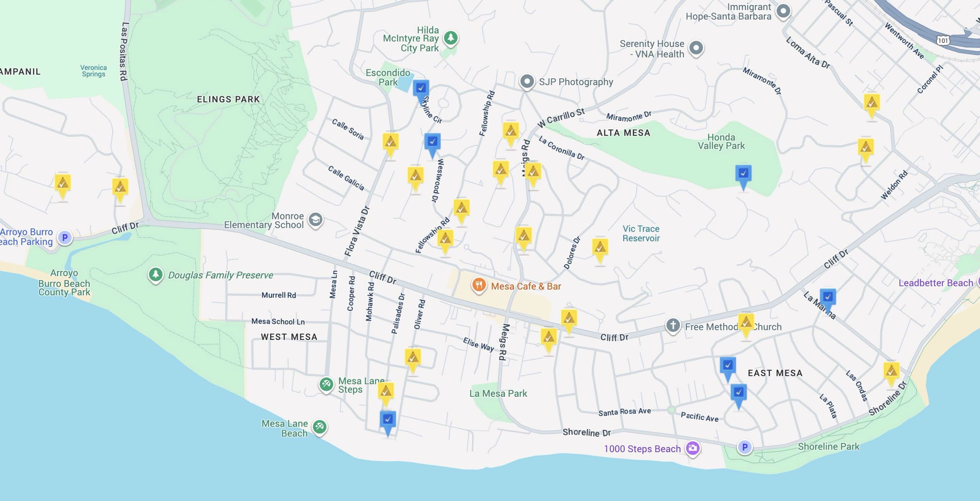Click the Free Methodist Church cross icon

(x=673, y=325)
